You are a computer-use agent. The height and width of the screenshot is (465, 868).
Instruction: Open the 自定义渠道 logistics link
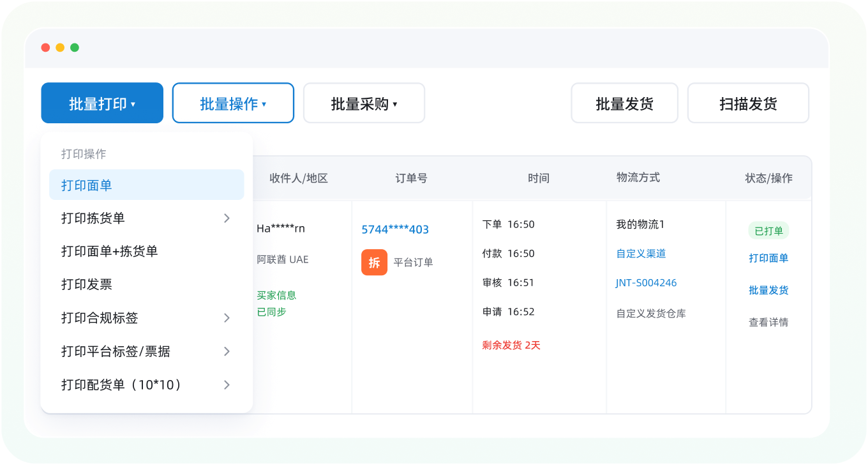[x=641, y=254]
